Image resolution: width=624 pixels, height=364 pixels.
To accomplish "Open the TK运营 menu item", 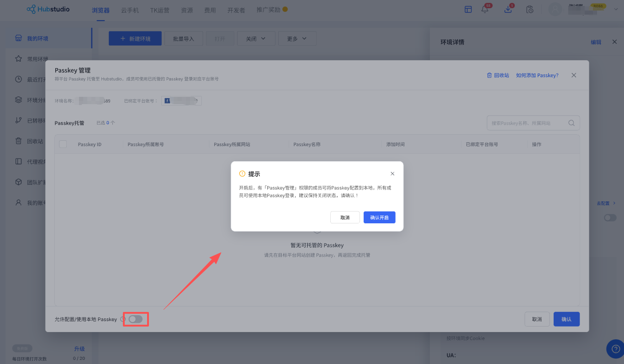I will click(x=160, y=10).
